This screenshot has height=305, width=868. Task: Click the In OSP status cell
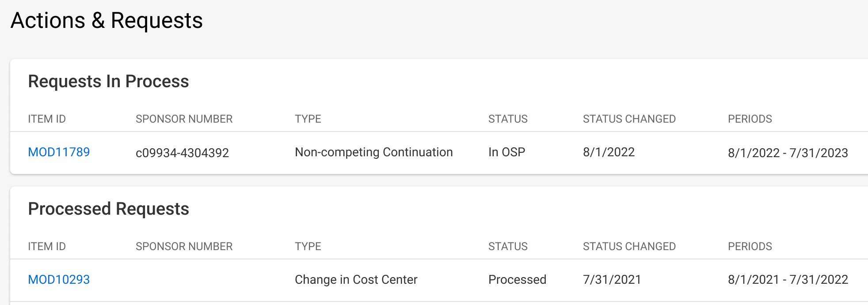tap(506, 152)
